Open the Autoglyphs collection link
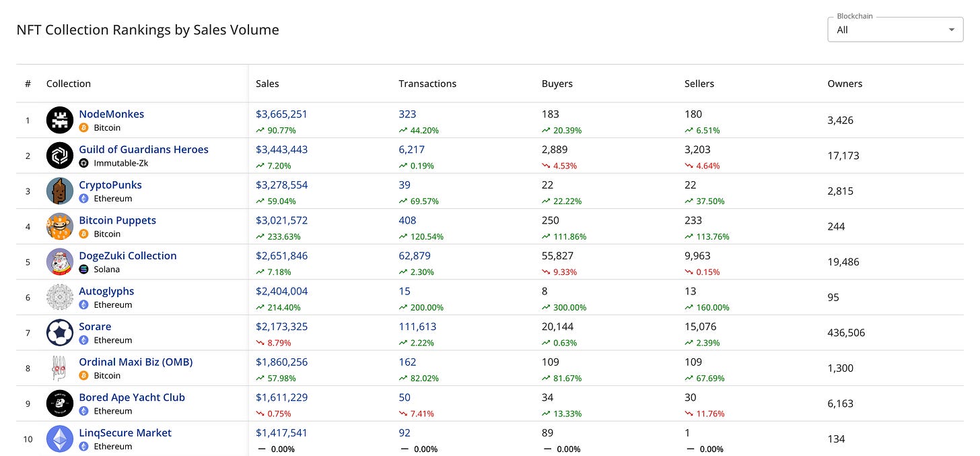This screenshot has height=456, width=980. (106, 291)
